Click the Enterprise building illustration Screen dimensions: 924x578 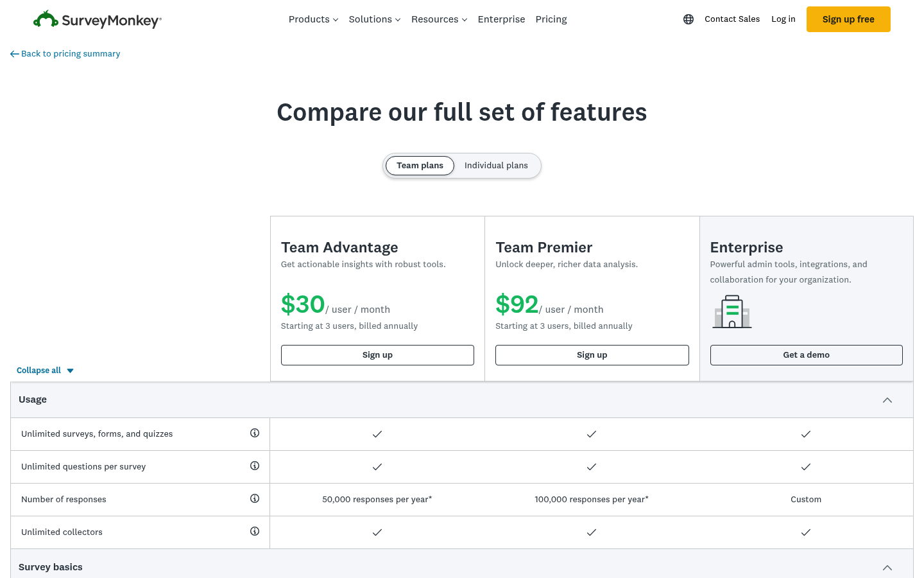pos(732,311)
